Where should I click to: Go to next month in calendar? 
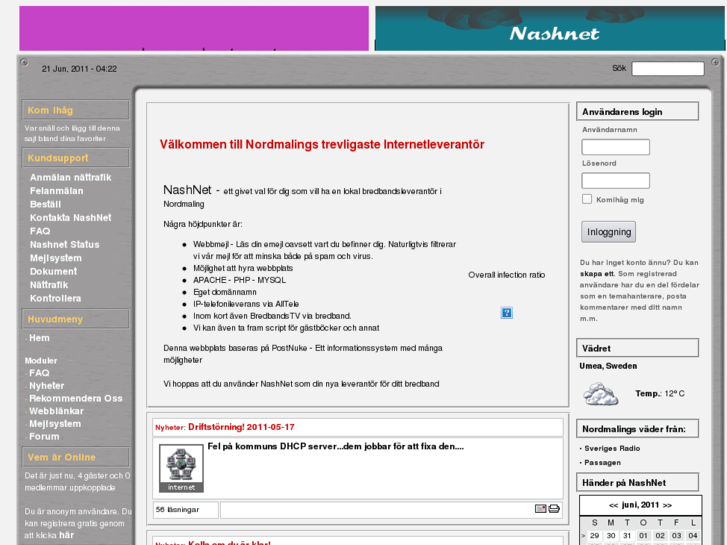pyautogui.click(x=667, y=505)
